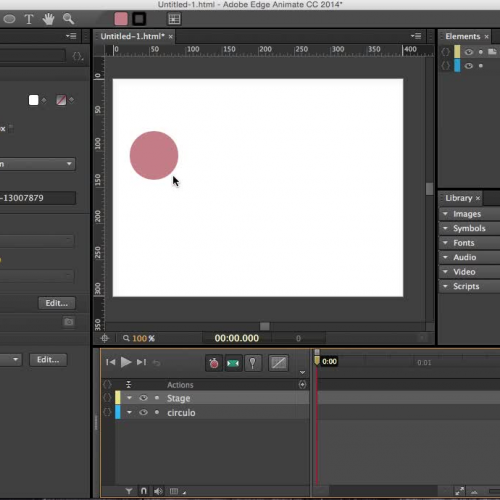
Task: Toggle Auto-Keyframe stopwatch mode
Action: pos(214,363)
